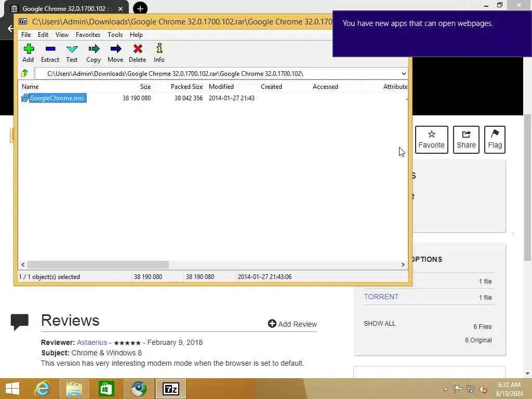This screenshot has width=532, height=399.
Task: Launch Internet Explorer from taskbar
Action: tap(42, 389)
